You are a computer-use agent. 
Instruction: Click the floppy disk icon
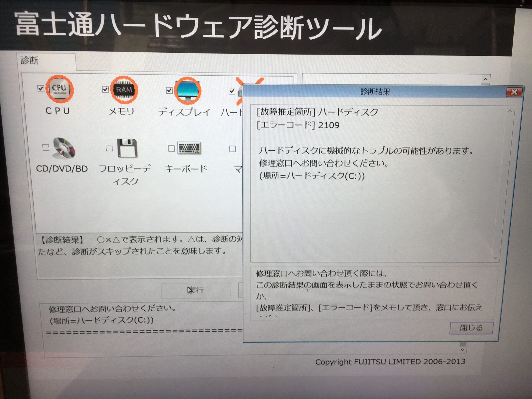click(x=127, y=148)
